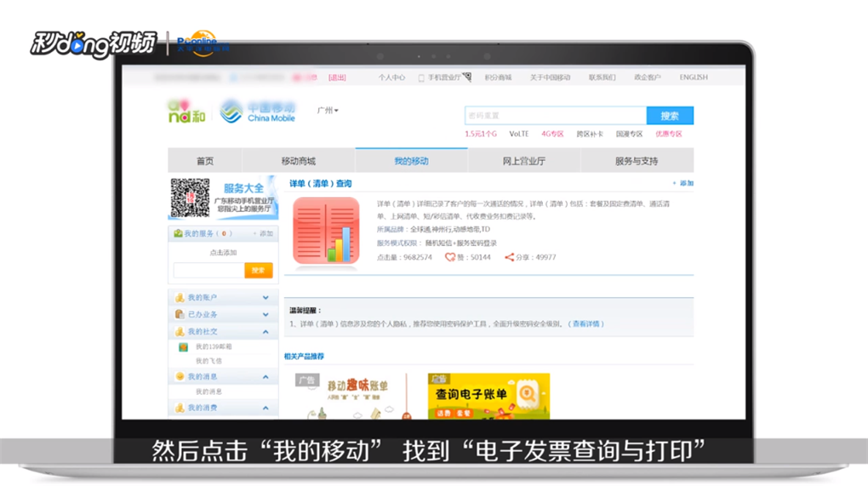Select the 我的移动 tab
The width and height of the screenshot is (868, 486).
pyautogui.click(x=411, y=161)
